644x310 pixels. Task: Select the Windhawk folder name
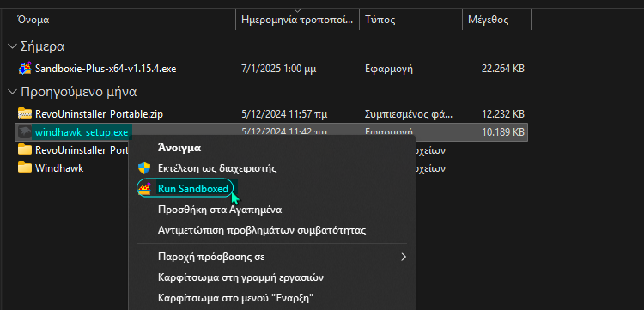[59, 168]
